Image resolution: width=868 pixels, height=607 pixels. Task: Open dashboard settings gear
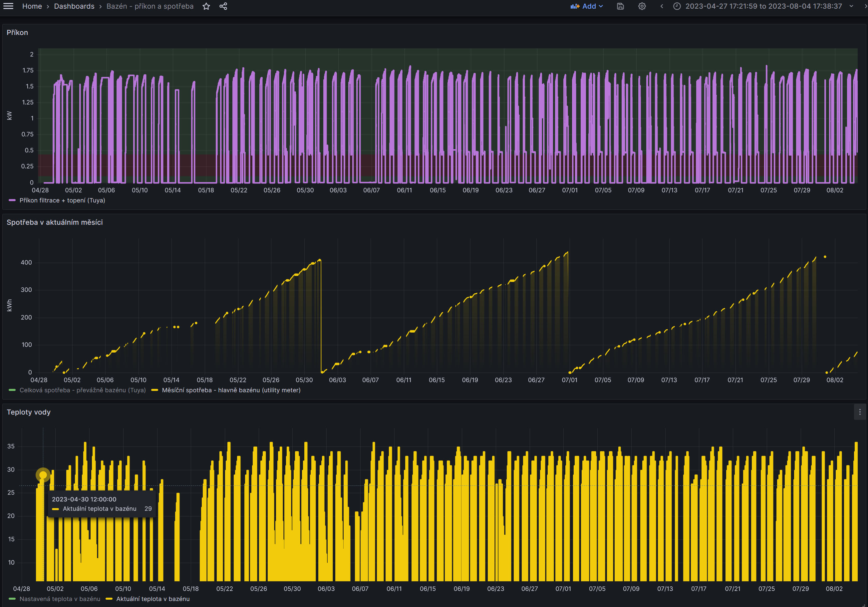pos(642,6)
